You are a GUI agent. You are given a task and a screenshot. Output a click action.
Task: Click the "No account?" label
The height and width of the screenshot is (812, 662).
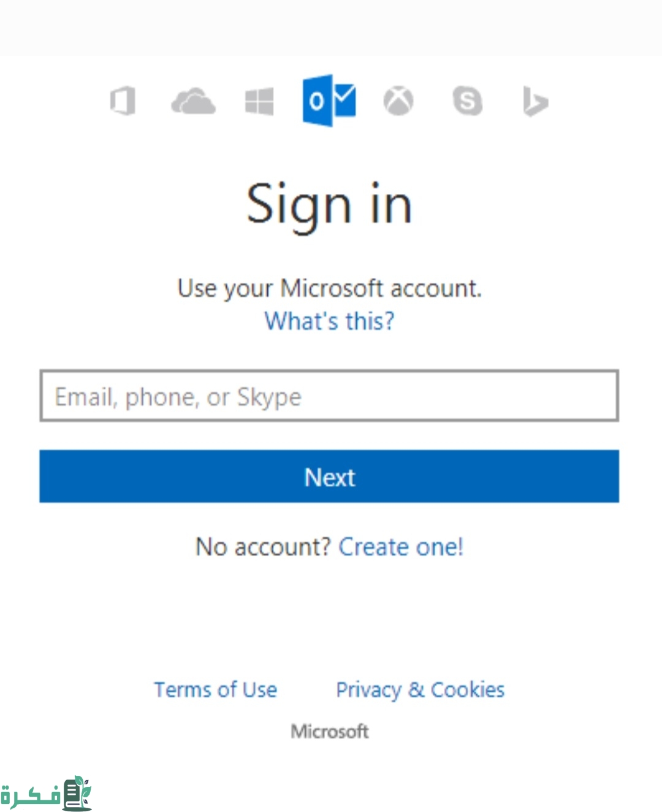point(263,546)
